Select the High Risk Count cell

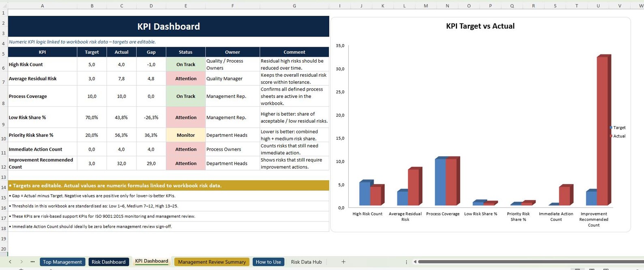click(x=43, y=64)
